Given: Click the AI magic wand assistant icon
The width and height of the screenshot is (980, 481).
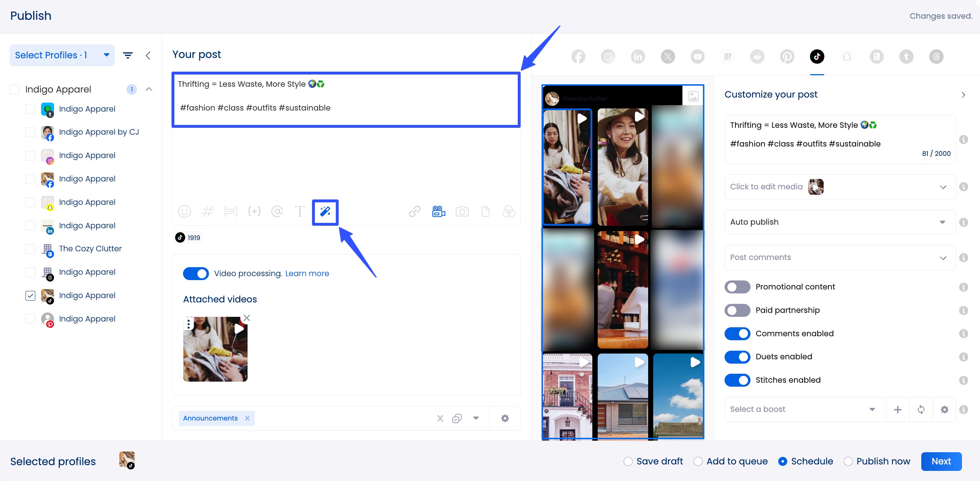Looking at the screenshot, I should 325,212.
